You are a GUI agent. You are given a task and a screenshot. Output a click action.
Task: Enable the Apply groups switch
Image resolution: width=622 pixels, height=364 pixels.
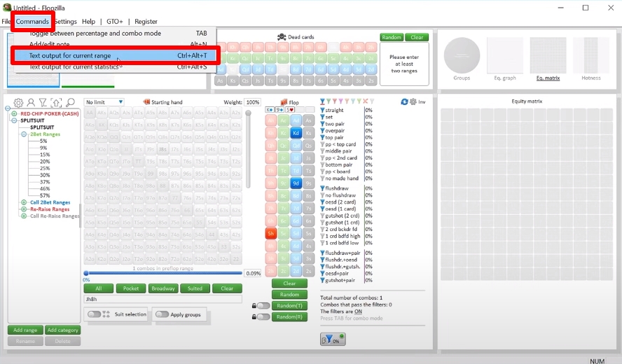pyautogui.click(x=162, y=314)
